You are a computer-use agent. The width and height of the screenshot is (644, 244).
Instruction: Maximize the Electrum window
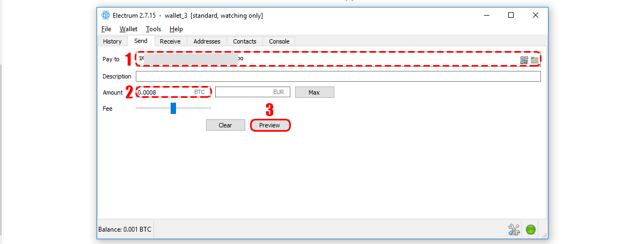[511, 15]
